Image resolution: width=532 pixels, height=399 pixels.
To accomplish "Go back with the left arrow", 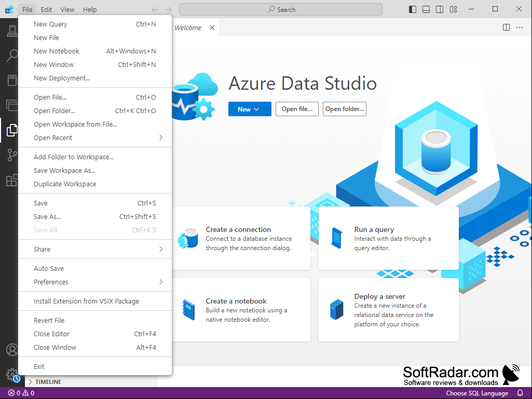I will point(155,9).
